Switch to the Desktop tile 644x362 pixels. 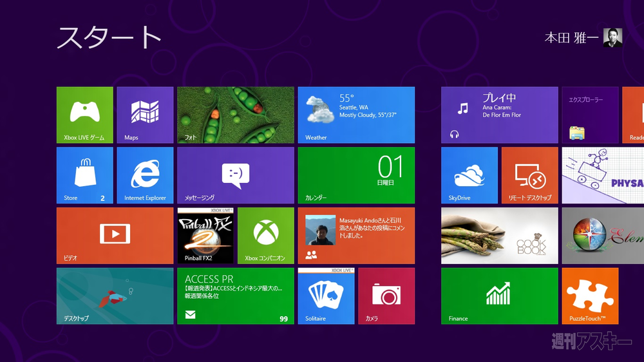(115, 296)
